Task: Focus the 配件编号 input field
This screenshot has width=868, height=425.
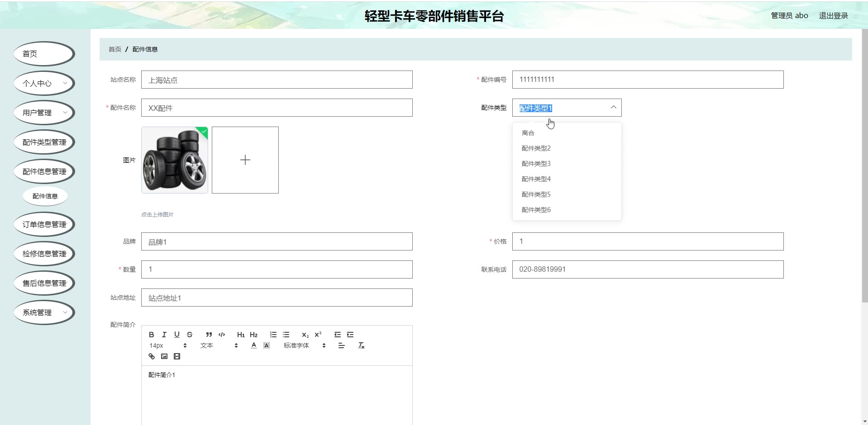Action: [648, 80]
